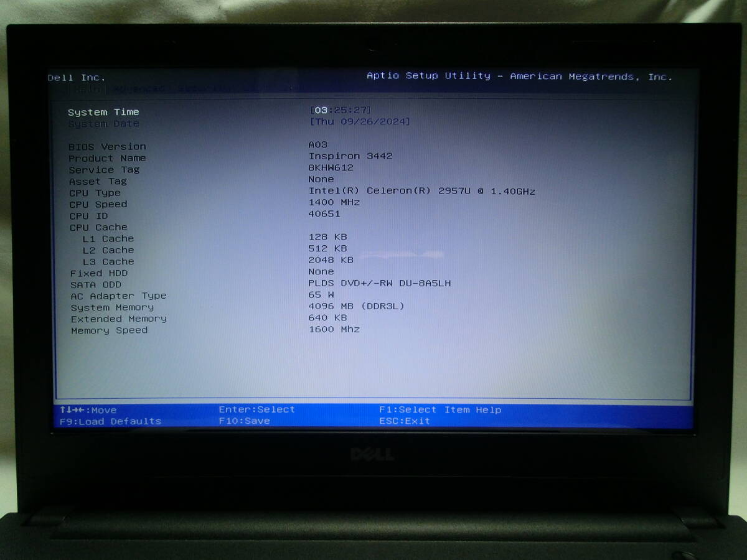Click the Enter:Select hint in footer
This screenshot has width=747, height=560.
pos(257,409)
